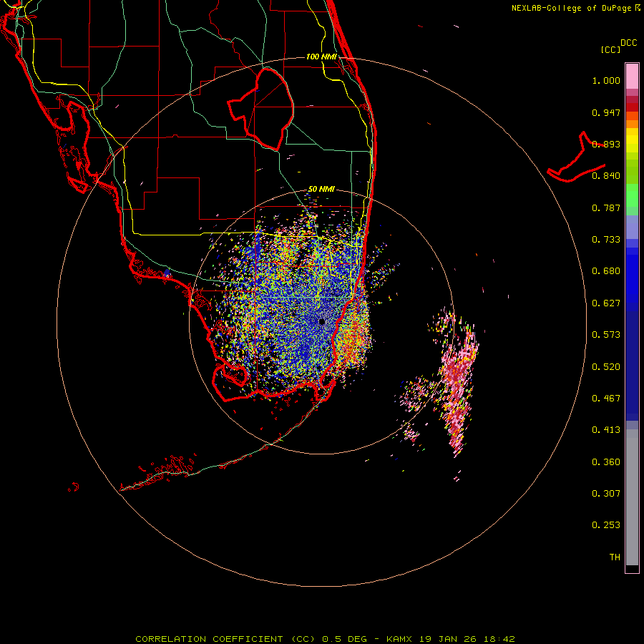Click the black radar site dot at map center
The height and width of the screenshot is (644, 644).
321,321
